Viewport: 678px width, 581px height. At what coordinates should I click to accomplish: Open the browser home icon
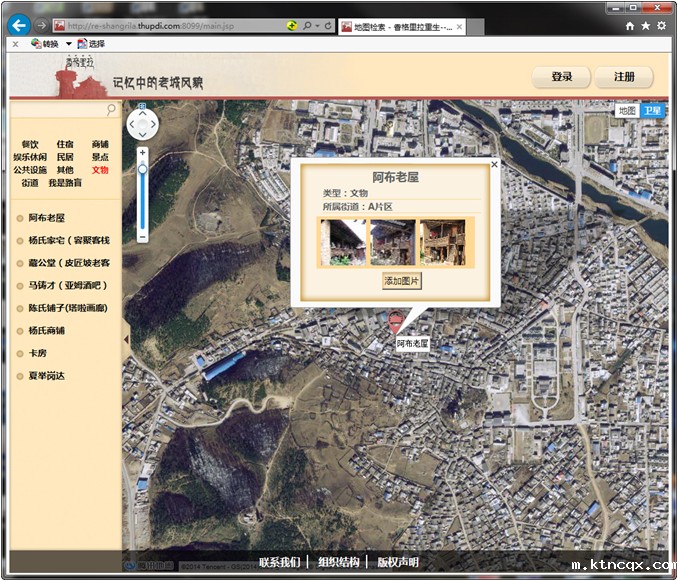coord(629,26)
